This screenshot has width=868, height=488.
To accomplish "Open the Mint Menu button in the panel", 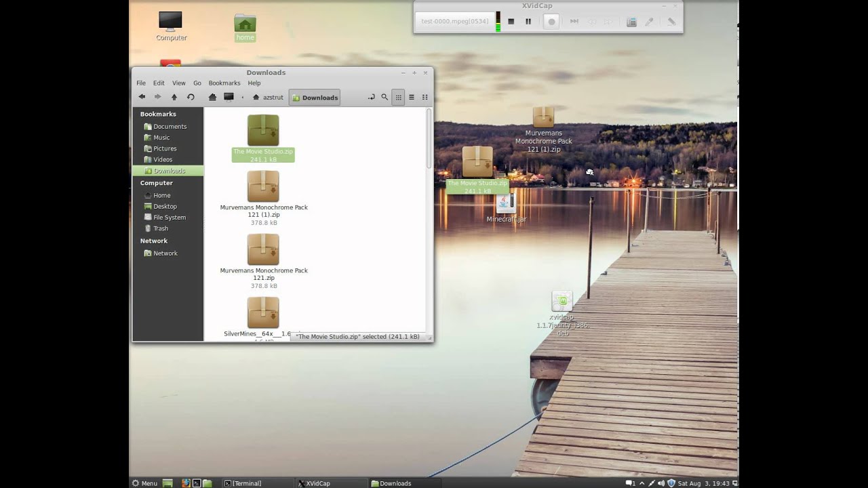I will tap(145, 483).
